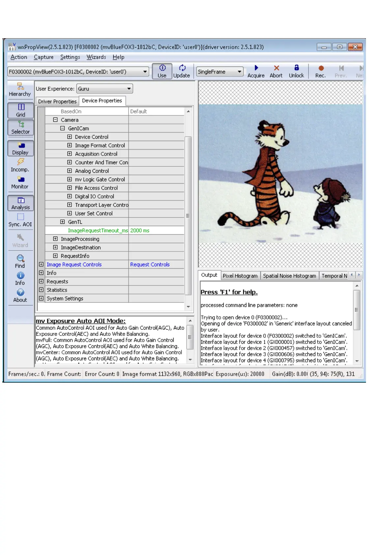Image resolution: width=392 pixels, height=555 pixels.
Task: Expand Analog Control node
Action: [70, 171]
